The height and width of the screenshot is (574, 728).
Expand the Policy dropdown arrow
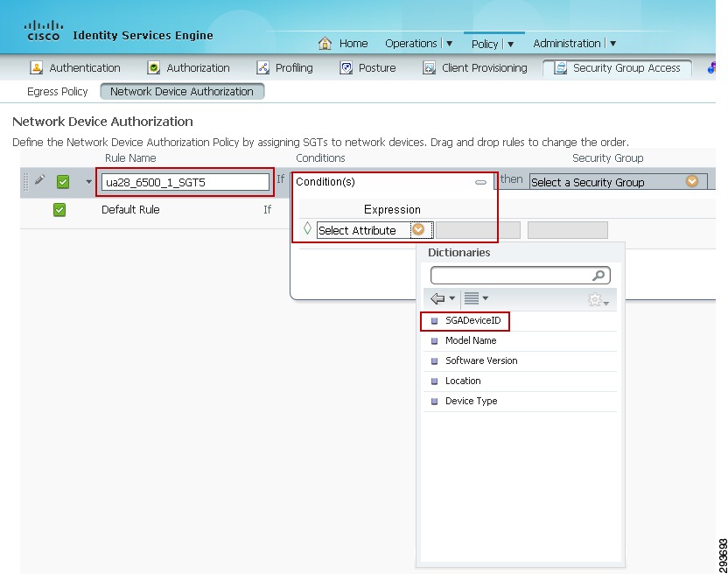click(x=510, y=44)
